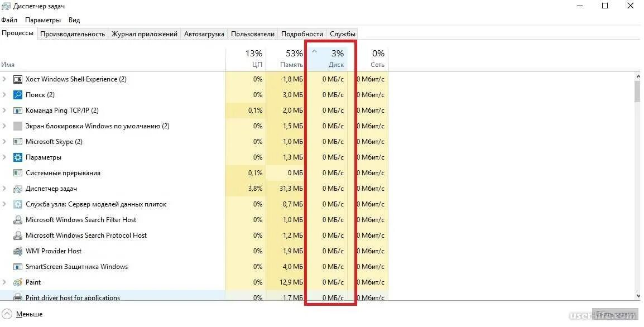Image resolution: width=644 pixels, height=327 pixels.
Task: Expand Экран блокировки Windows group
Action: tap(4, 126)
